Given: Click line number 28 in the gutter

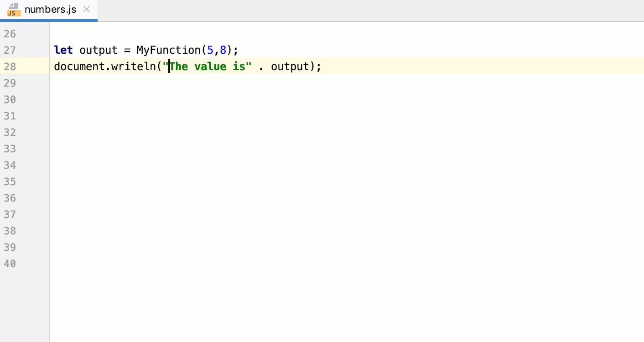Looking at the screenshot, I should [x=10, y=67].
